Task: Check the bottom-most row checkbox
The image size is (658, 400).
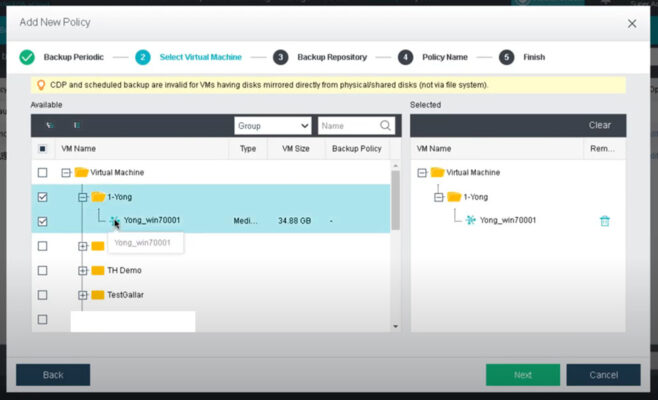Action: point(42,319)
